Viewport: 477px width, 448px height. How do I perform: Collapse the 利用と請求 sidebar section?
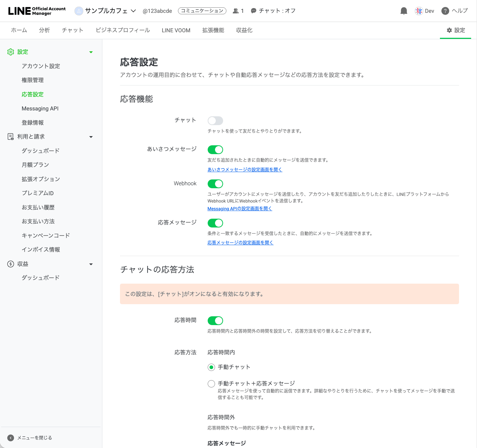[91, 137]
